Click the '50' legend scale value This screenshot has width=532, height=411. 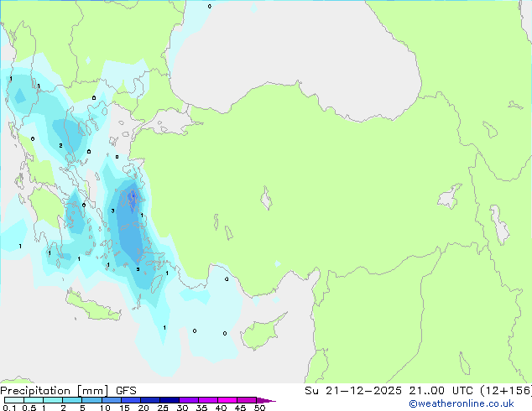coord(259,408)
